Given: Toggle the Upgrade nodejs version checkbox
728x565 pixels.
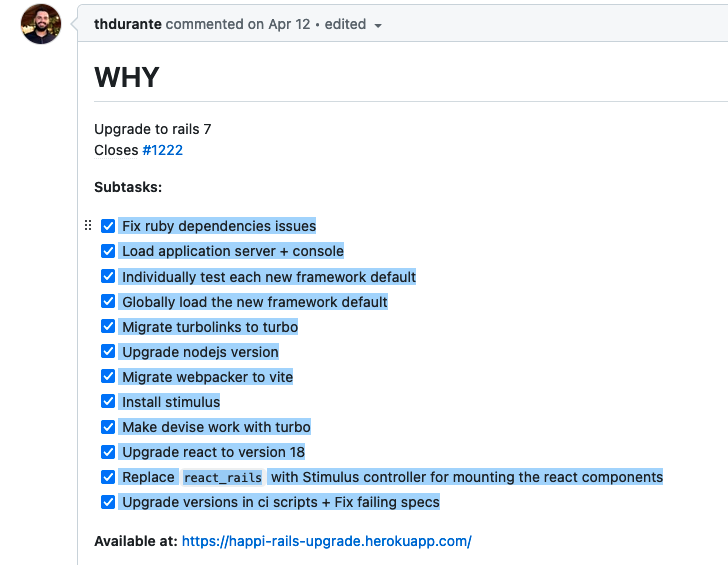Looking at the screenshot, I should (x=108, y=352).
